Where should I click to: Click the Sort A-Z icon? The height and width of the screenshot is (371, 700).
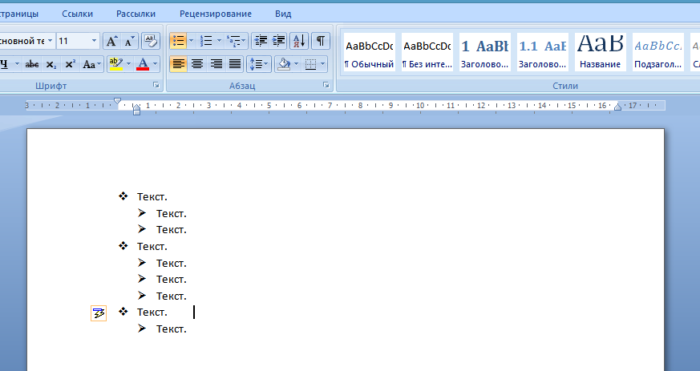point(299,42)
